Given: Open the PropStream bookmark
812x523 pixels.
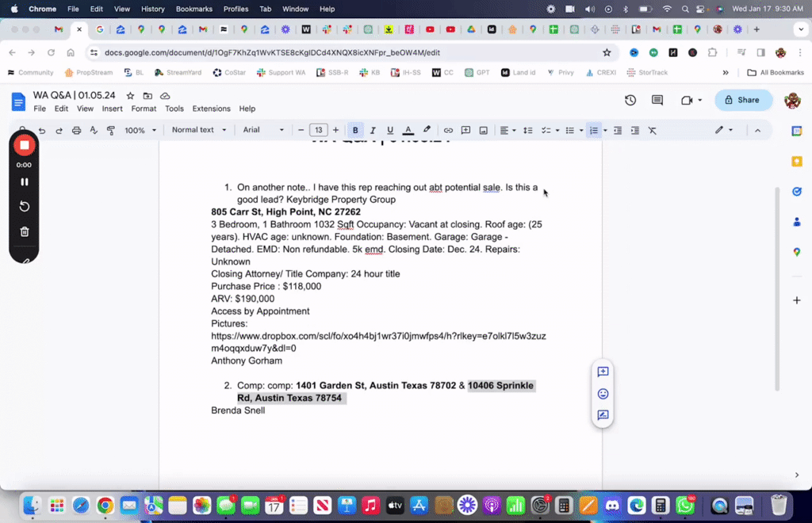Looking at the screenshot, I should (88, 72).
